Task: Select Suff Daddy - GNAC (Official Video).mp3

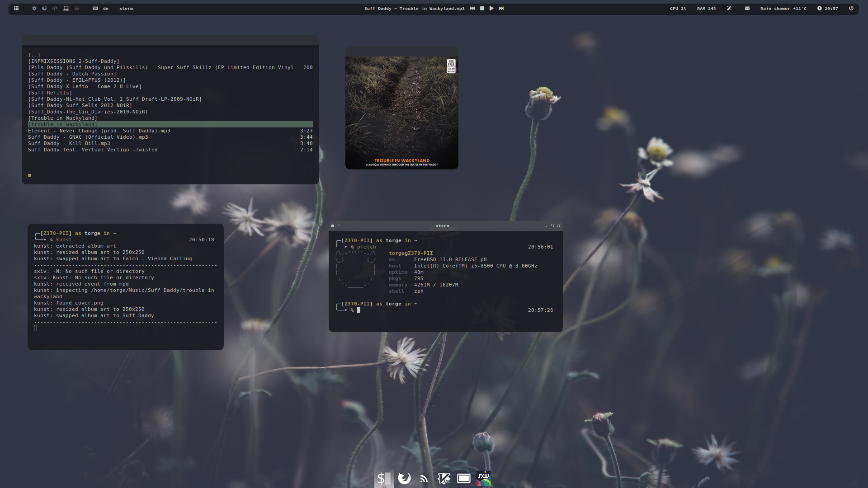Action: point(170,137)
